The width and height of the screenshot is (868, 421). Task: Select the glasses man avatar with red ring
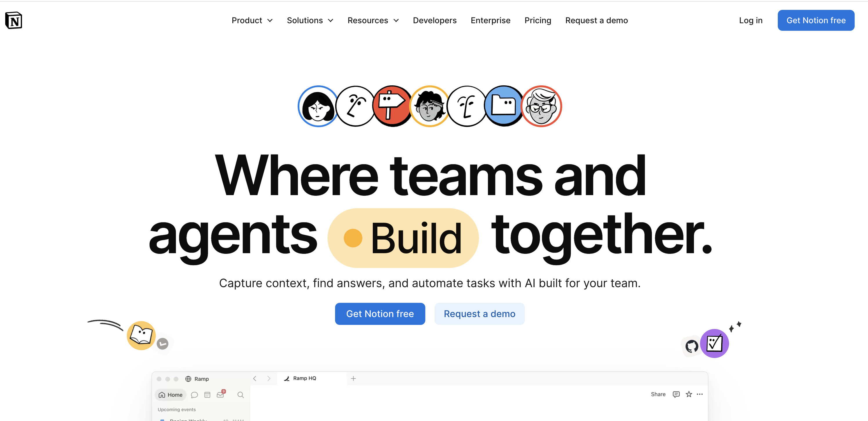point(541,106)
